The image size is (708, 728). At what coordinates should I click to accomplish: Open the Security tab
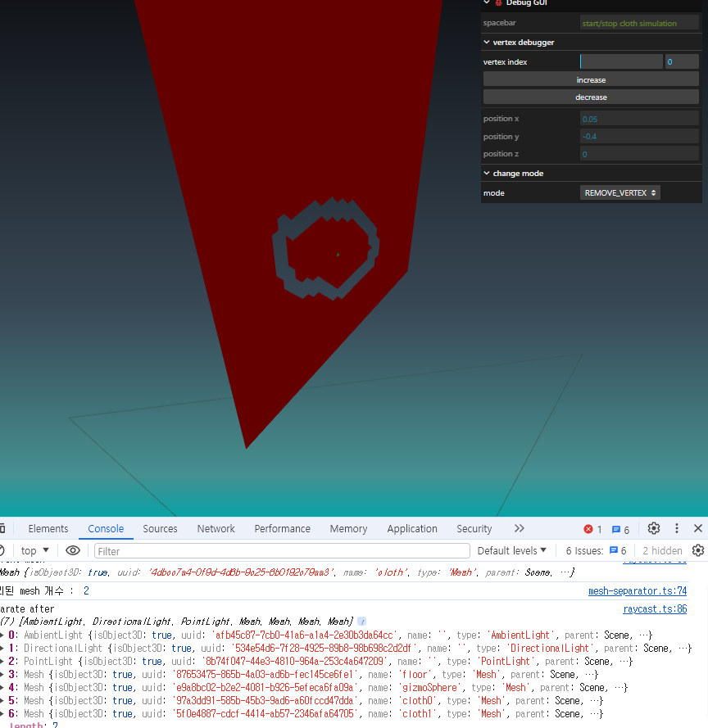pyautogui.click(x=474, y=528)
